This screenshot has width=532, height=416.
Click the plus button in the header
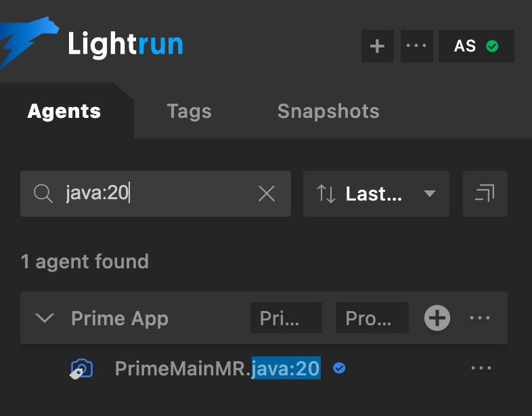point(378,46)
